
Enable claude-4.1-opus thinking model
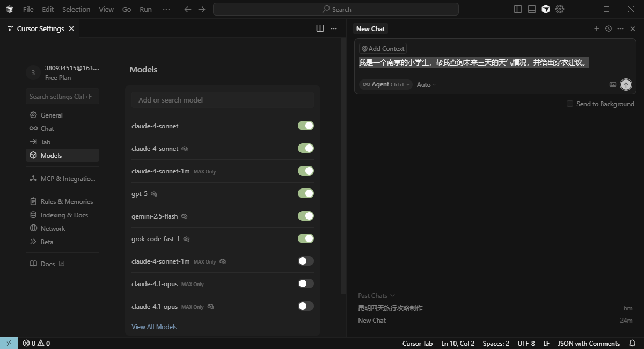306,306
